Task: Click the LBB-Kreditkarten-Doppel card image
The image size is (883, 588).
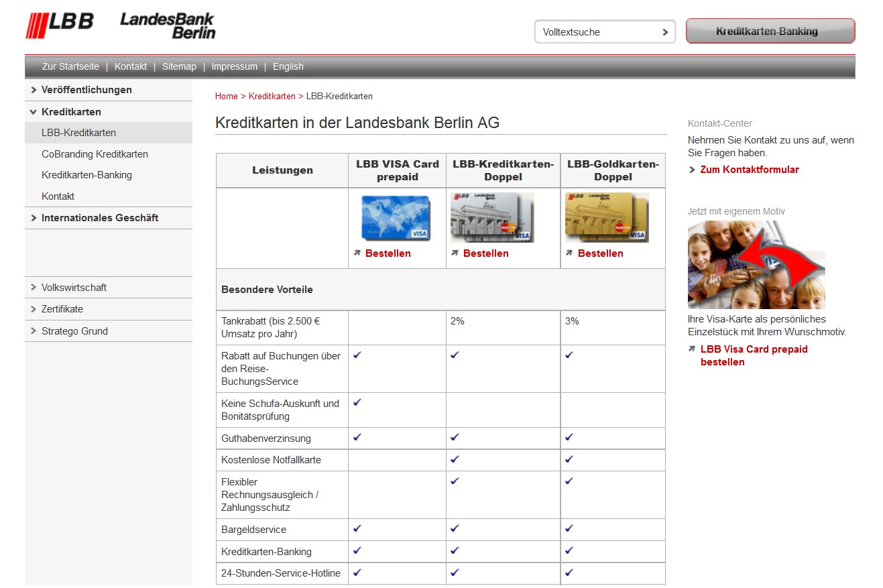Action: [492, 217]
